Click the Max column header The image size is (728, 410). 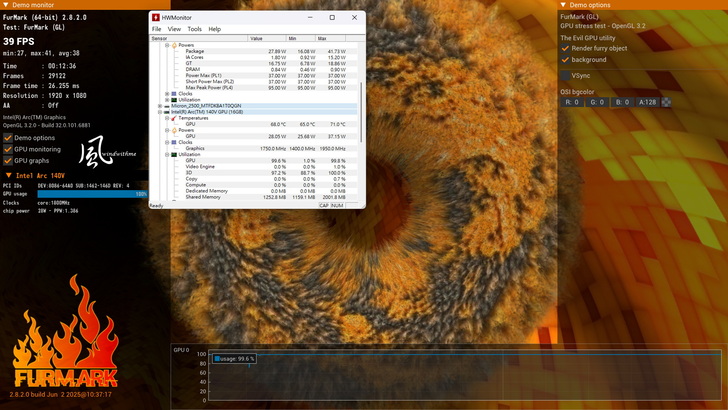pyautogui.click(x=322, y=38)
